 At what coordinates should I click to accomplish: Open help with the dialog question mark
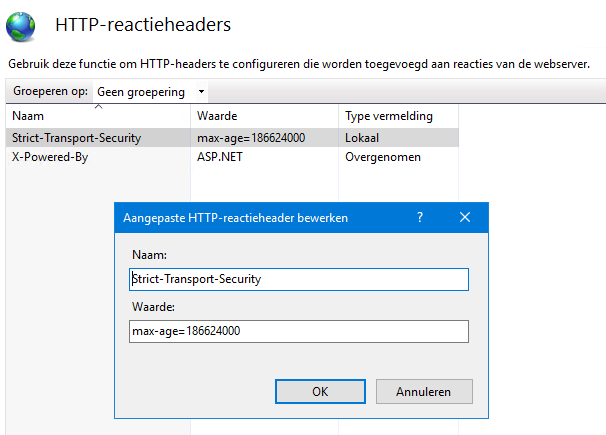[x=420, y=218]
